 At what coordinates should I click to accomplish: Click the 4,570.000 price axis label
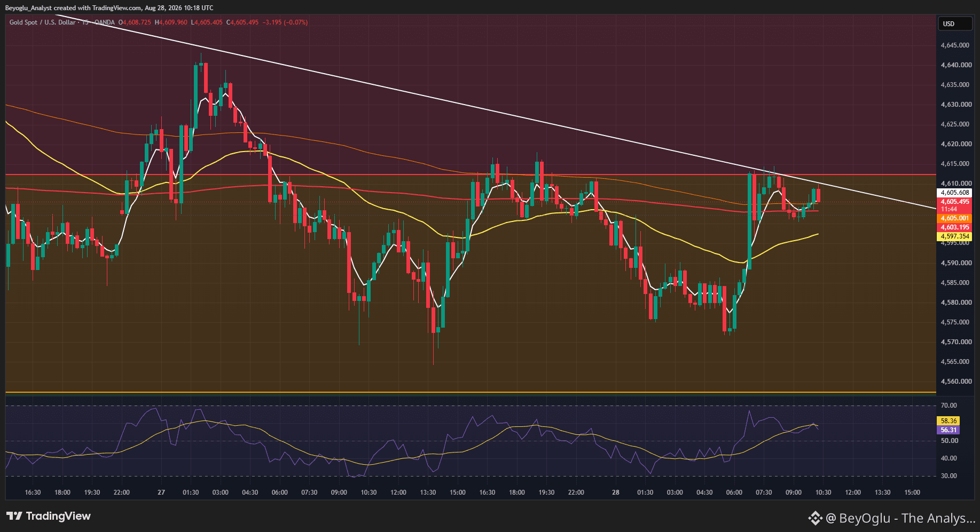(955, 342)
